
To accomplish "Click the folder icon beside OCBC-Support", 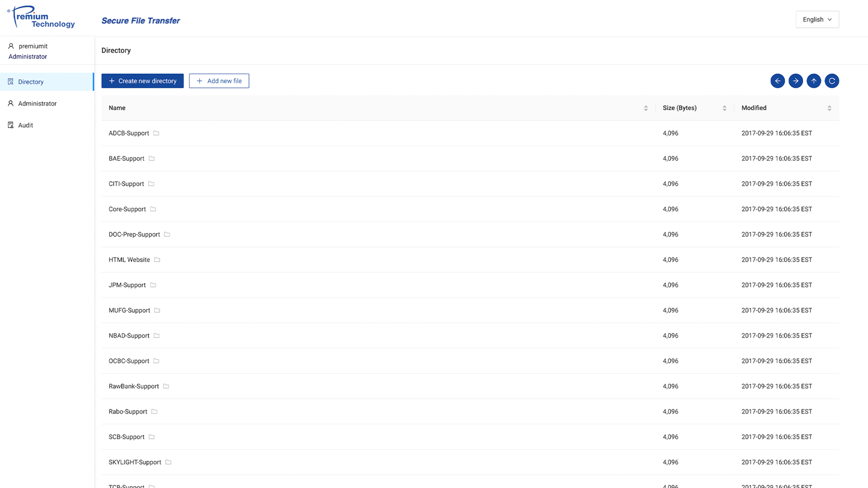I will point(156,361).
